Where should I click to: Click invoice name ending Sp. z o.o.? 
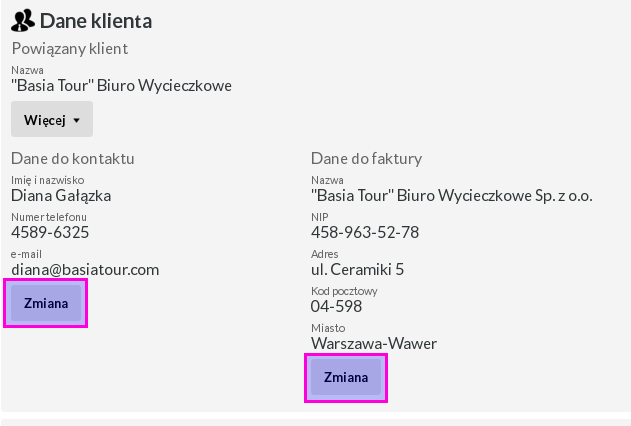tap(452, 196)
